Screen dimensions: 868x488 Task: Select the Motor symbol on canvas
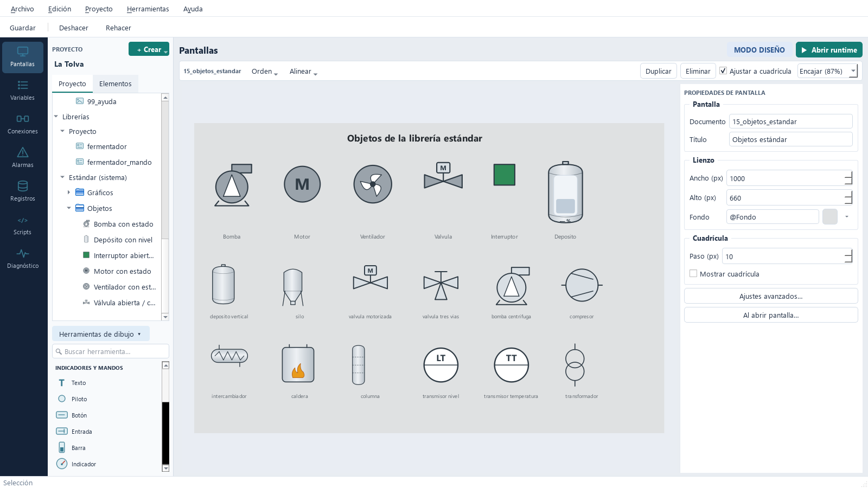pos(302,184)
